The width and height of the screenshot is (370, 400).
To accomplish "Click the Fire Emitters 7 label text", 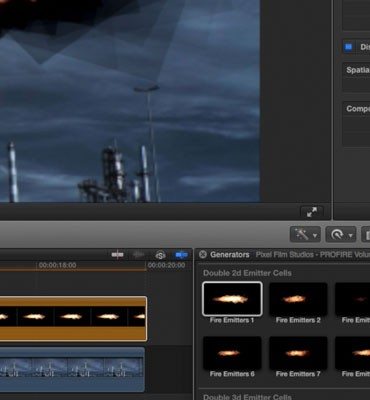I will coord(298,374).
